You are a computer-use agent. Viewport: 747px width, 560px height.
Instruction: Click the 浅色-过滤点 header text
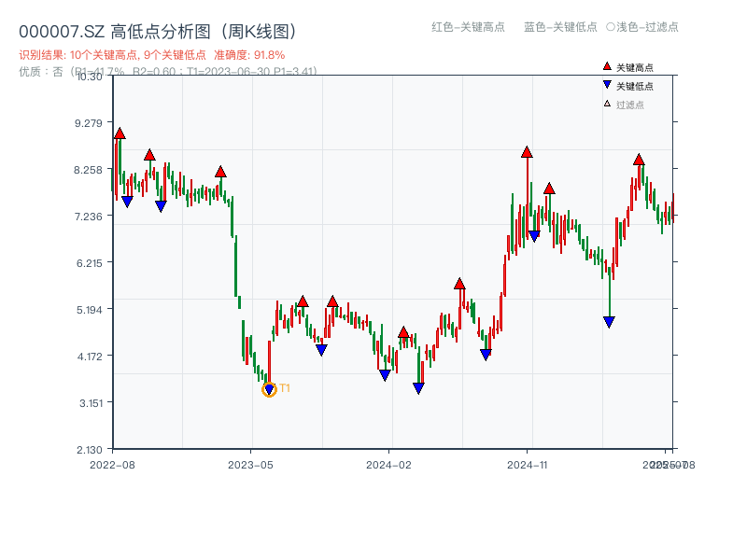(x=647, y=27)
